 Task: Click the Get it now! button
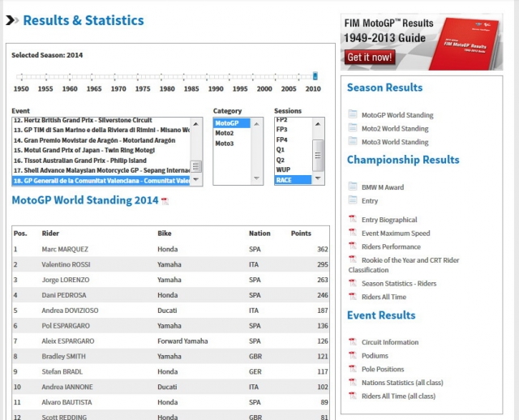370,58
